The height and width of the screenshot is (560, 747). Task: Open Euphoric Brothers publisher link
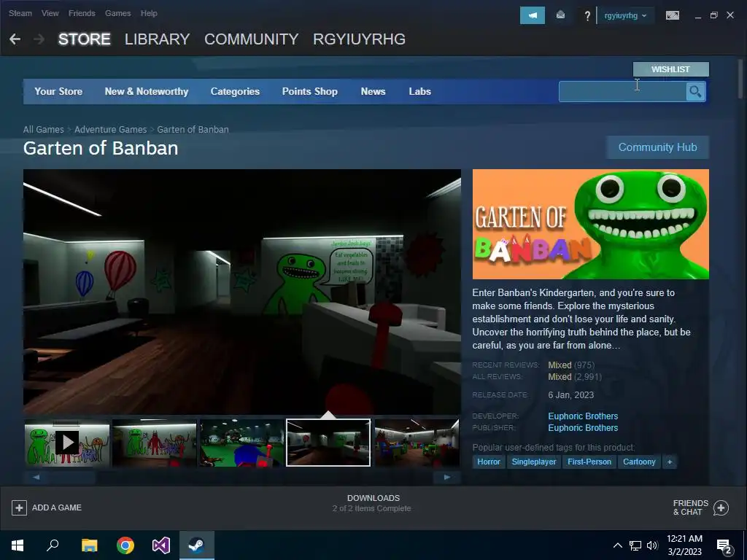pos(583,428)
